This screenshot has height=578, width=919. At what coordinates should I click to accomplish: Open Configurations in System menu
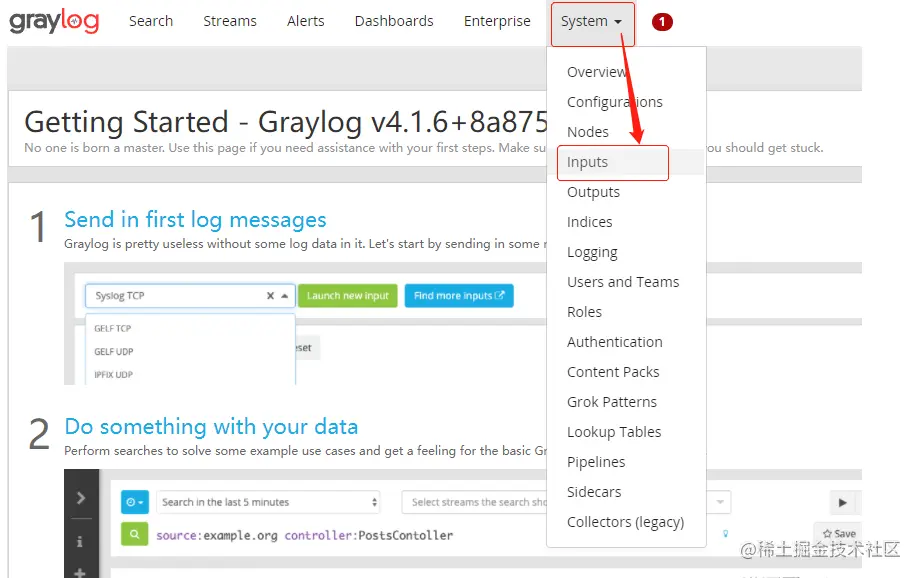click(614, 102)
